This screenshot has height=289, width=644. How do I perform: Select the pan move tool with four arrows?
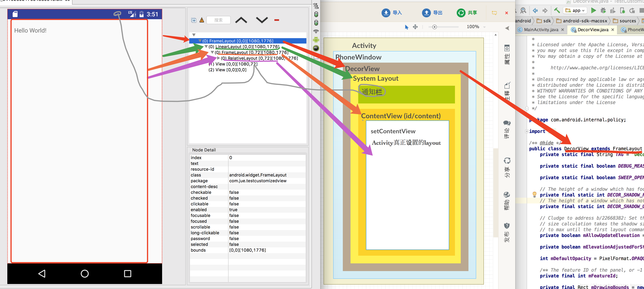click(x=415, y=27)
